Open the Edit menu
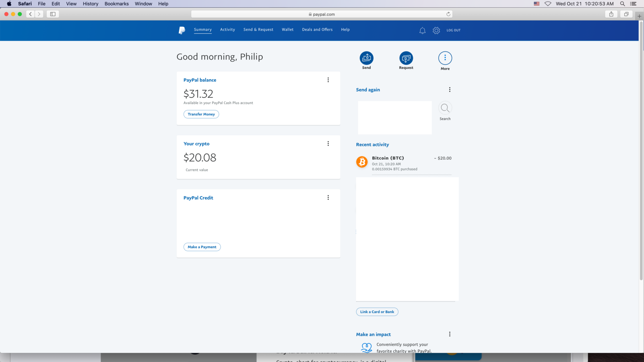Viewport: 644px width, 362px height. 56,4
